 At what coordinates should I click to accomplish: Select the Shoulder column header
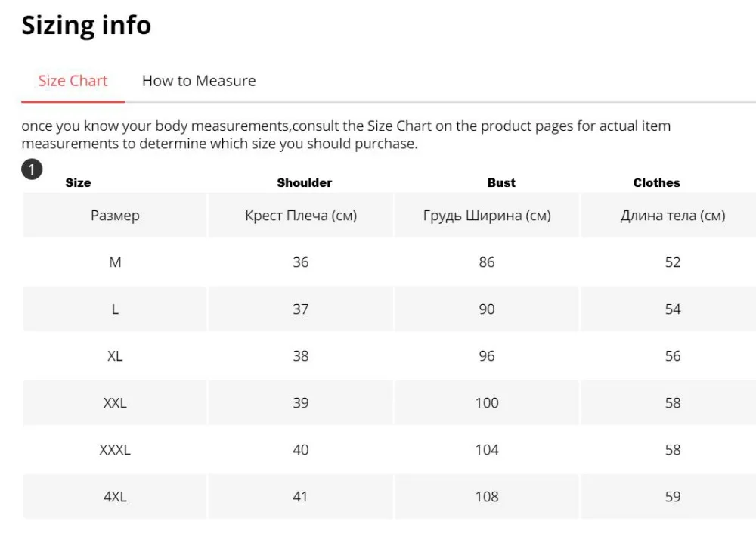pos(304,183)
